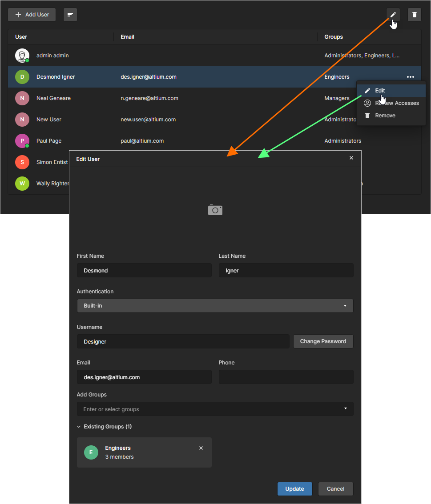
Task: Click the Add User button
Action: tap(31, 14)
